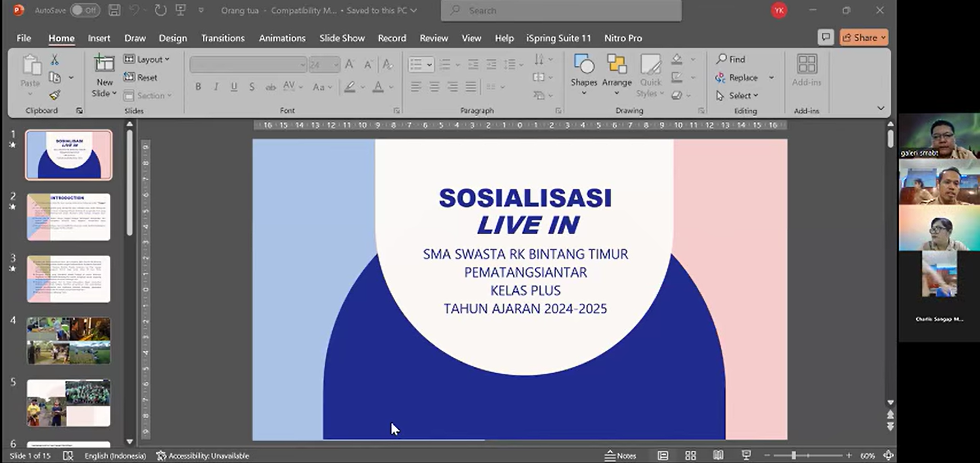Expand bullets list dropdown arrow
980x463 pixels.
pyautogui.click(x=429, y=65)
